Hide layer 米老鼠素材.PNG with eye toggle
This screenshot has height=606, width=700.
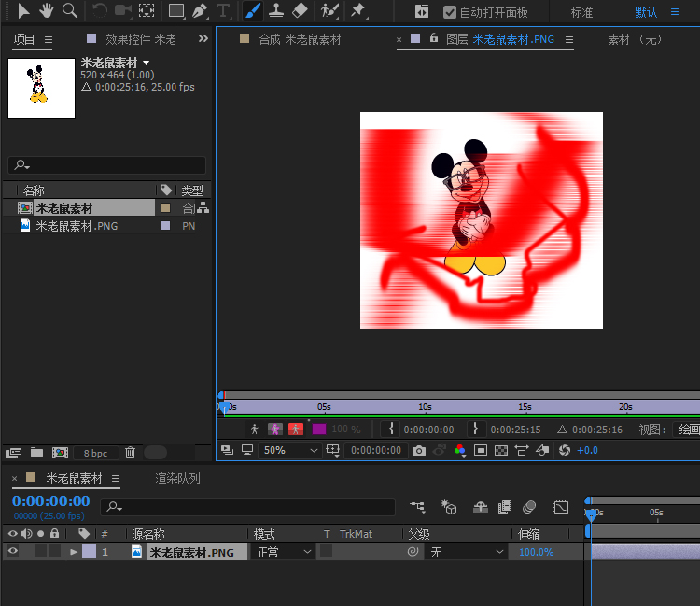pos(13,551)
